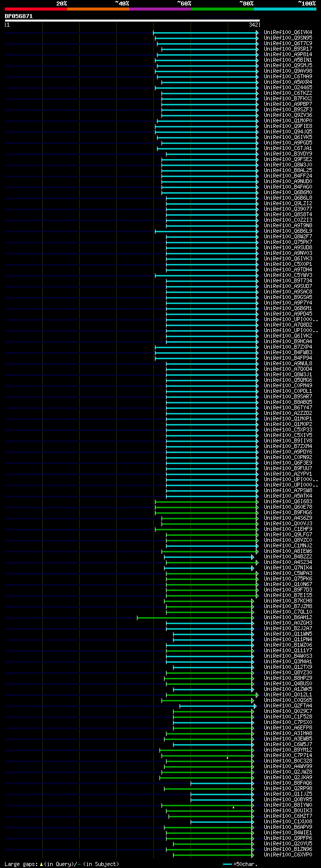Click the Large gaps legend text
The image size is (321, 868).
click(62, 864)
